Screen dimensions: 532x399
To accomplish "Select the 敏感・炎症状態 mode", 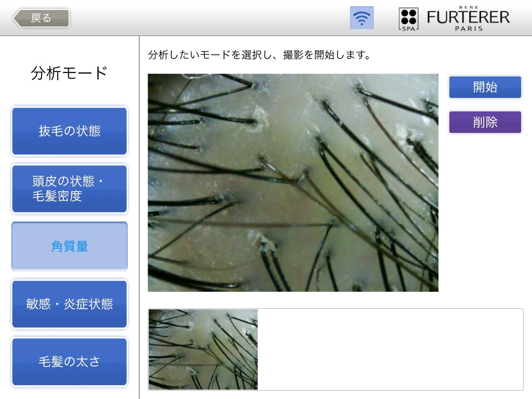I will tap(69, 304).
